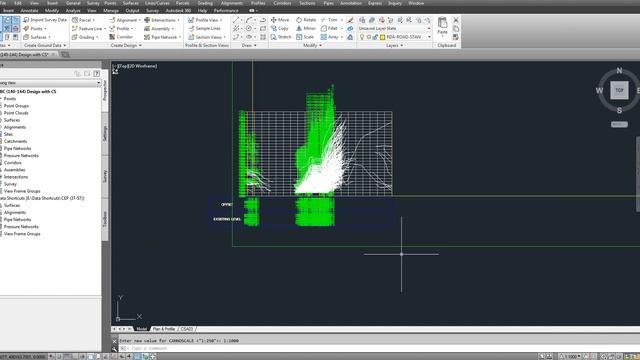Expand the Create Ground Data panel

click(45, 45)
